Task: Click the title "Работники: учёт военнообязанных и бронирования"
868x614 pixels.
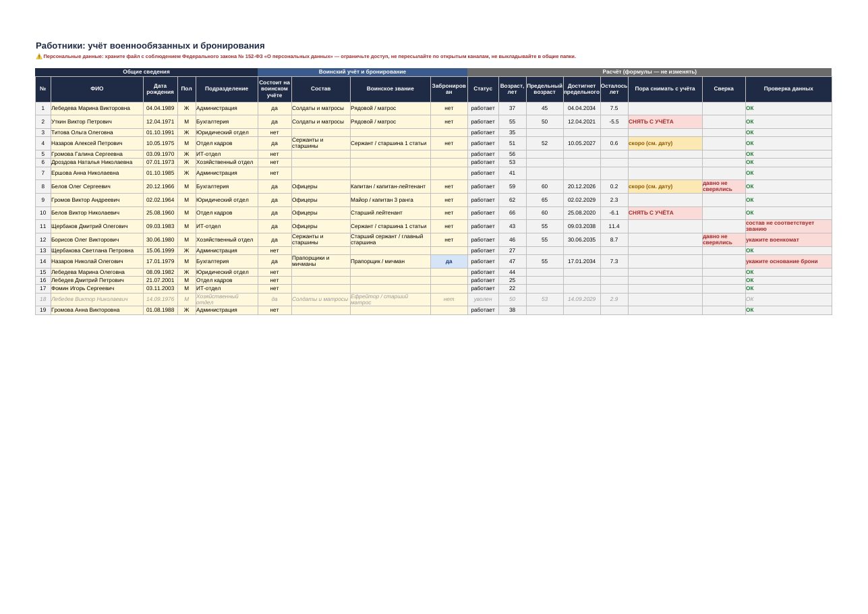Action: pyautogui.click(x=150, y=46)
